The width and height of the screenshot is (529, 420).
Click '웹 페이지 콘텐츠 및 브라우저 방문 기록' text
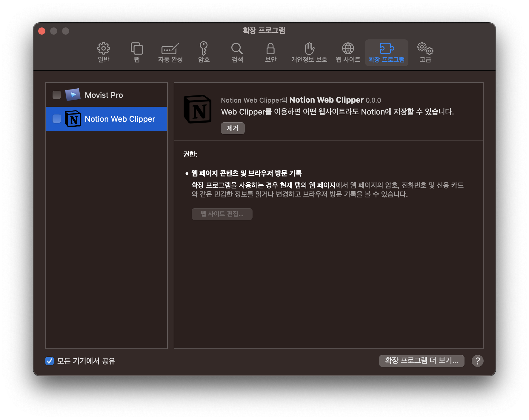point(247,173)
